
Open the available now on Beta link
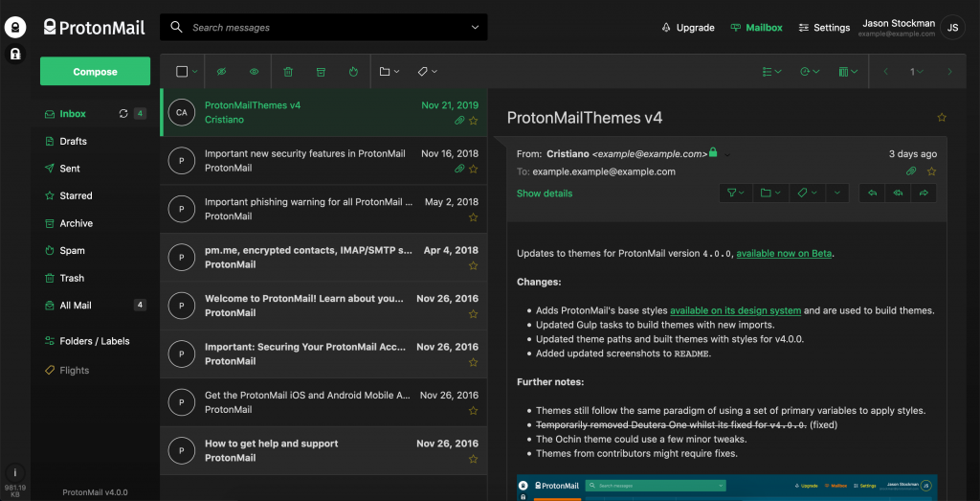(x=784, y=253)
